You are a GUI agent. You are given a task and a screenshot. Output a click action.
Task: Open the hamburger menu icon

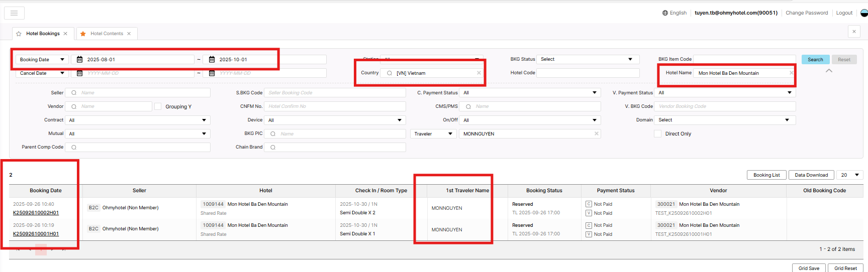click(14, 13)
